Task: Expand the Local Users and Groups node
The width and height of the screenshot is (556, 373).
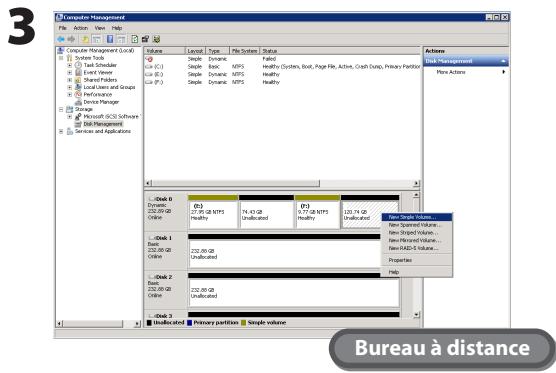Action: 70,87
